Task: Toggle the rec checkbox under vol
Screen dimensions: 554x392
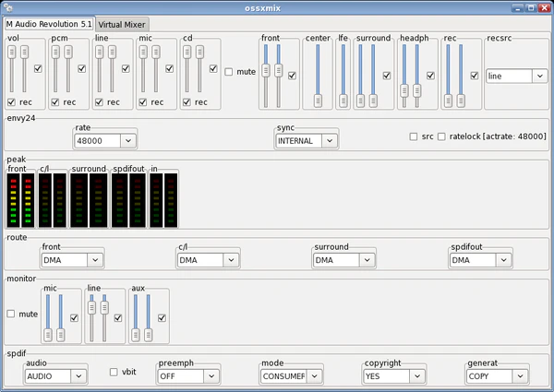Action: 10,101
